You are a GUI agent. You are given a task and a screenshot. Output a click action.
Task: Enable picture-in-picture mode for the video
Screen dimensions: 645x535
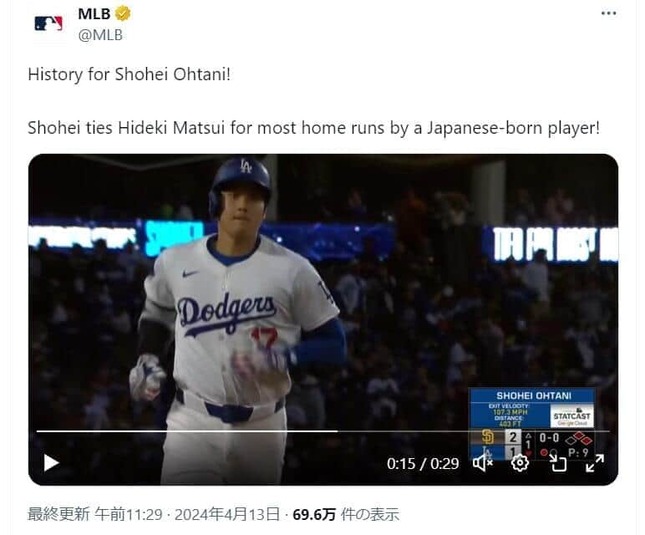point(558,463)
